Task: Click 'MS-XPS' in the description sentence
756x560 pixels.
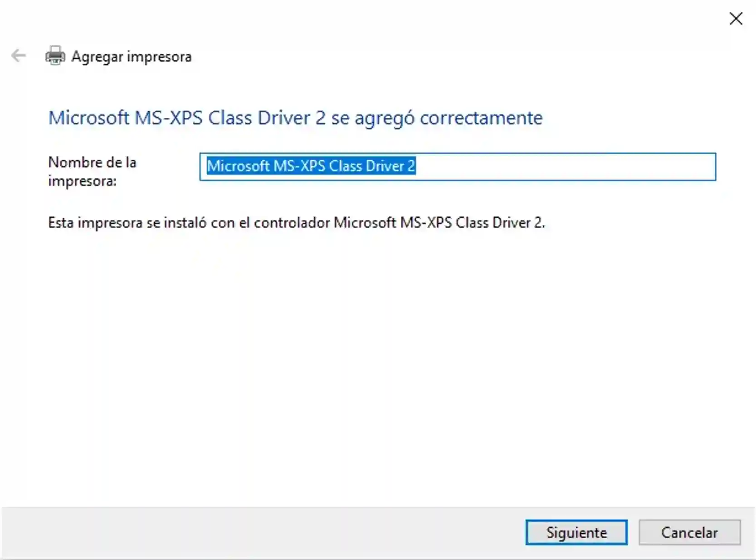Action: pyautogui.click(x=426, y=223)
